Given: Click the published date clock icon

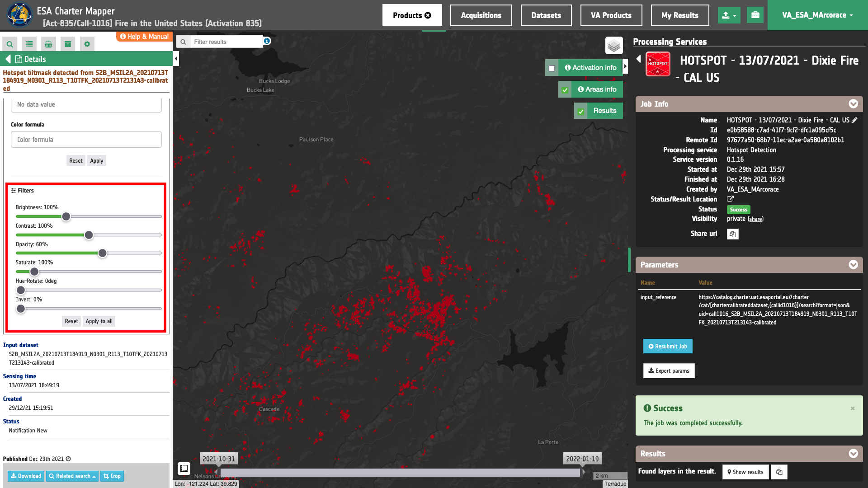Looking at the screenshot, I should (x=68, y=459).
